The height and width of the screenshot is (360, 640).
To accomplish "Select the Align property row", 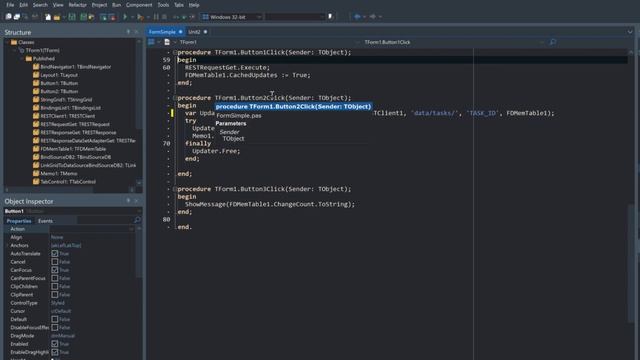I will point(69,237).
